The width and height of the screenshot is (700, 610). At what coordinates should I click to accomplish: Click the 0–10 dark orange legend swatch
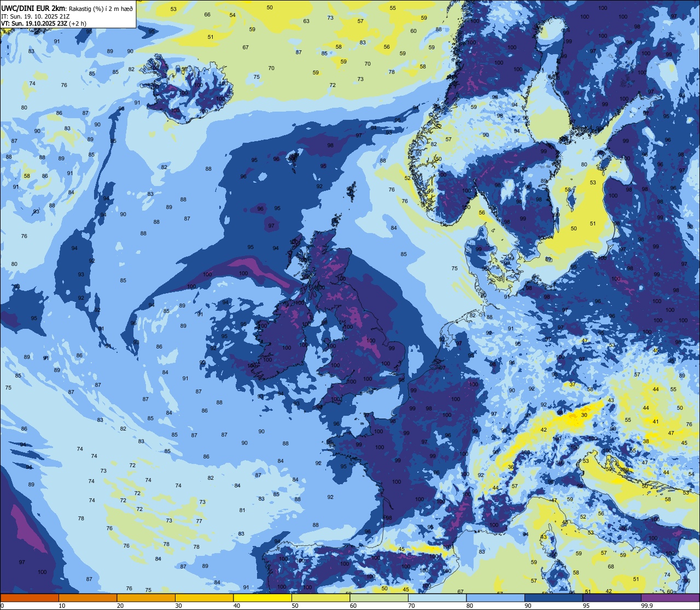pyautogui.click(x=30, y=597)
